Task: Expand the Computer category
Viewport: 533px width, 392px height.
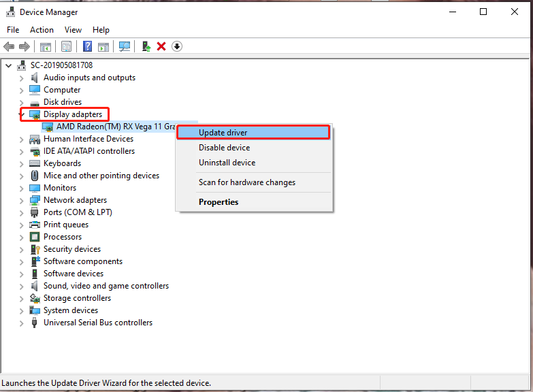Action: tap(21, 91)
